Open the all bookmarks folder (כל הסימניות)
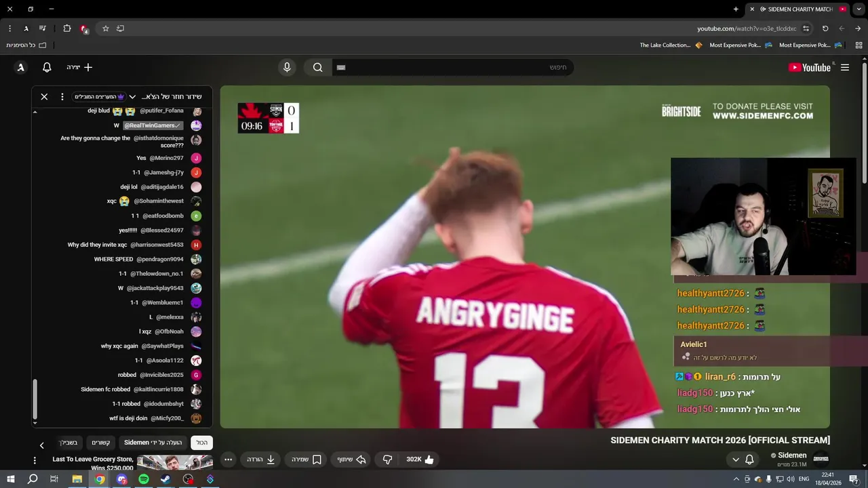 pyautogui.click(x=26, y=45)
